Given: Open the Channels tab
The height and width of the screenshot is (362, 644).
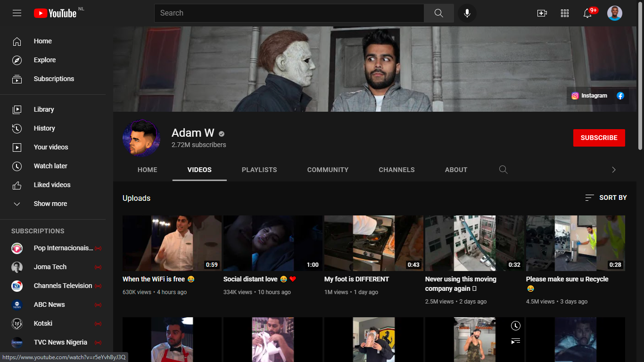Looking at the screenshot, I should pos(397,170).
